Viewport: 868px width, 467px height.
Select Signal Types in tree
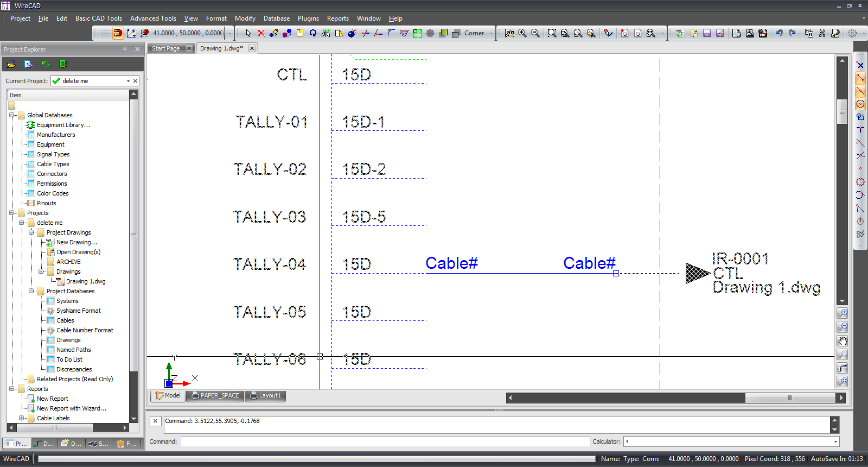(53, 154)
